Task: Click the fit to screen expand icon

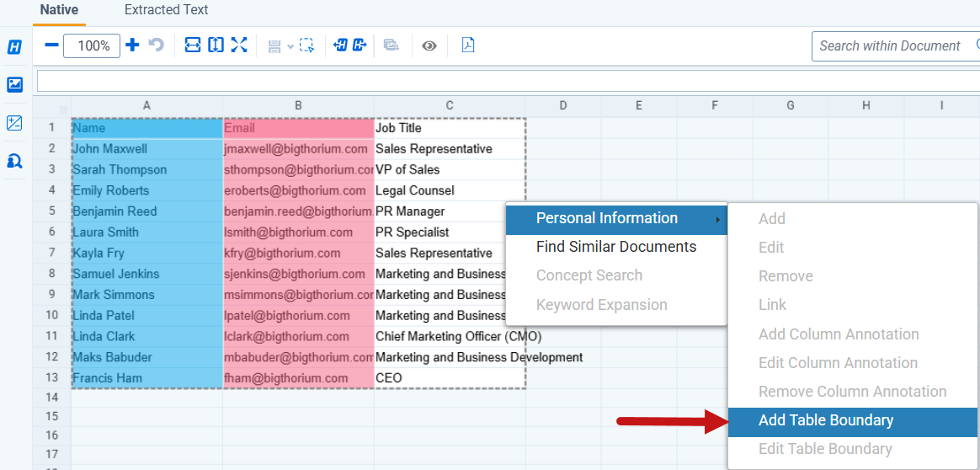Action: click(x=239, y=45)
